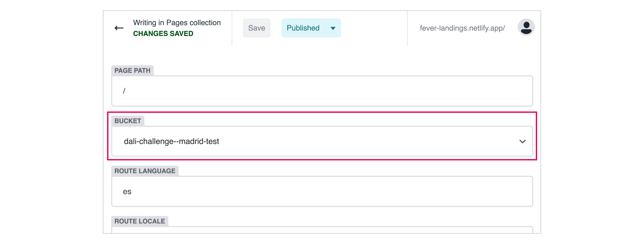The image size is (644, 244).
Task: Click the PAGE PATH field label
Action: click(x=132, y=70)
